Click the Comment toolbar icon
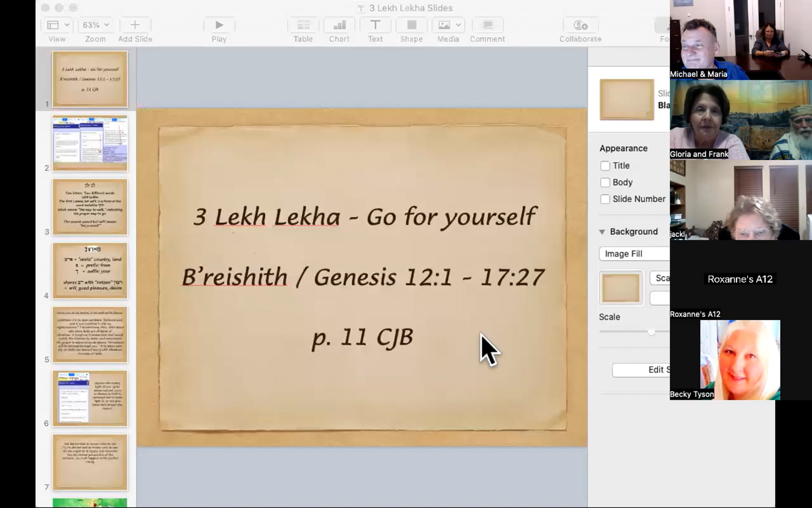 tap(487, 25)
